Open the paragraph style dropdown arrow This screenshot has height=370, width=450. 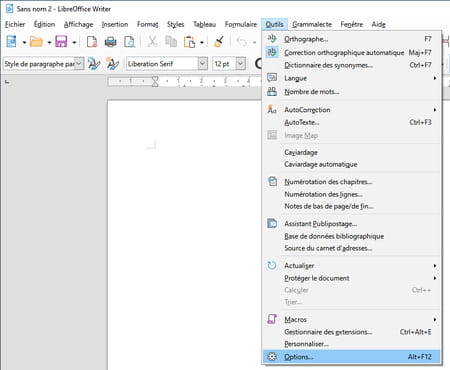click(79, 63)
